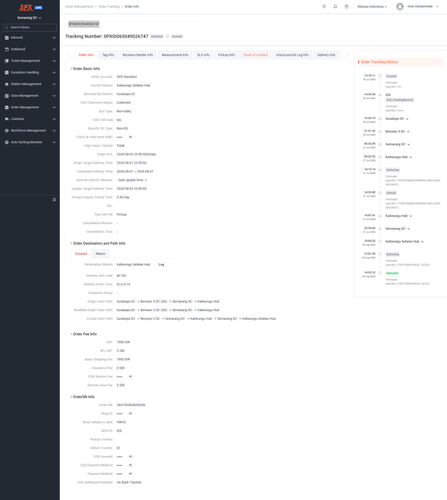The height and width of the screenshot is (500, 447).
Task: Select the Return path tab
Action: point(100,254)
